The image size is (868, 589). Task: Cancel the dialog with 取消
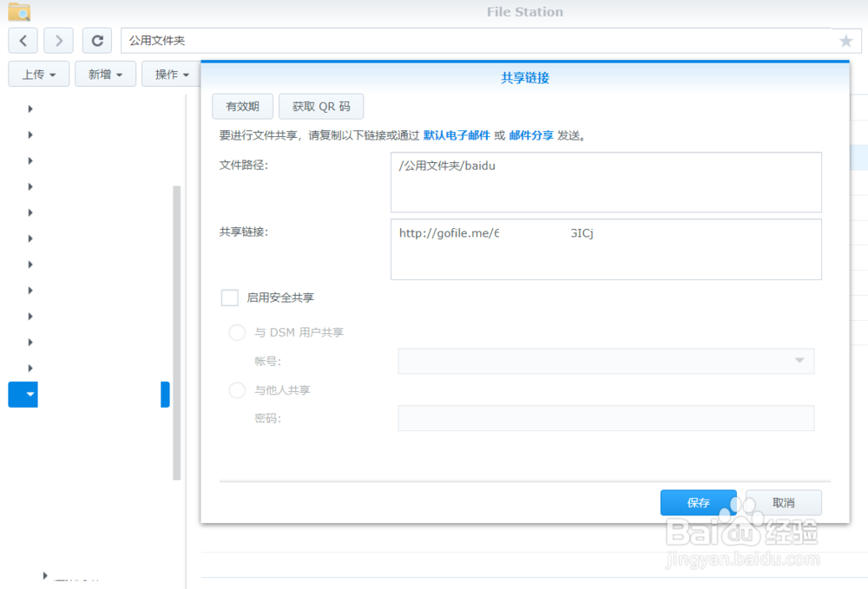[783, 503]
